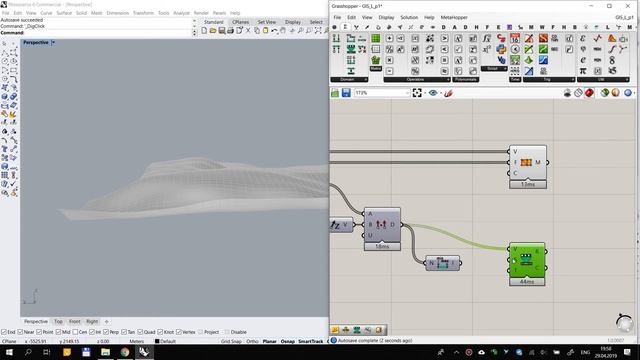This screenshot has width=640, height=360.
Task: Click the Rhino New file toolbar icon
Action: [204, 31]
